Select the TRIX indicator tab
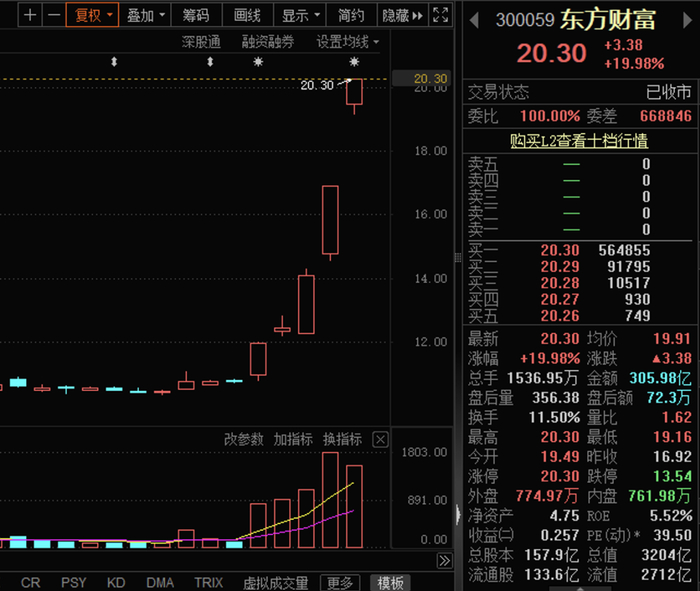Viewport: 700px width, 591px height. [208, 583]
